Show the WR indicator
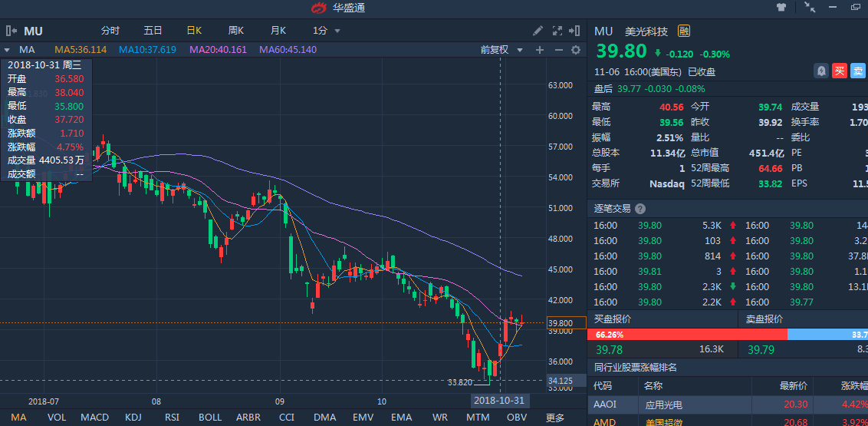The image size is (868, 426). pos(440,417)
